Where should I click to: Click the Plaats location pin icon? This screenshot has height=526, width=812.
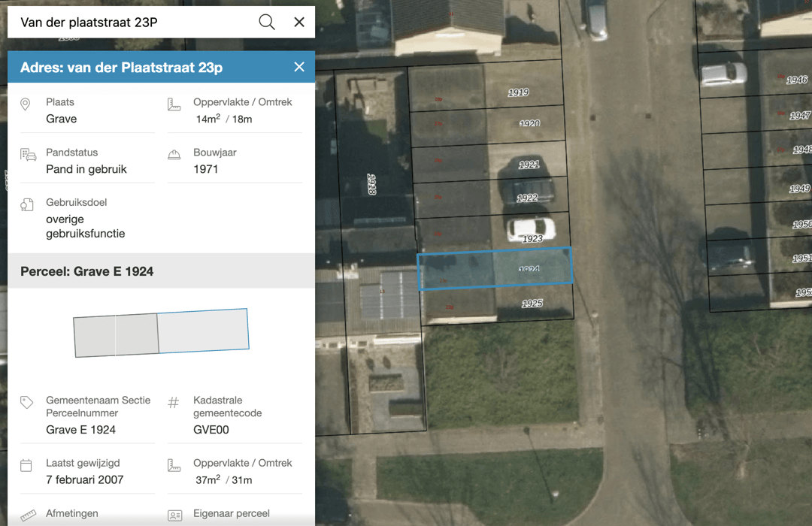point(25,104)
